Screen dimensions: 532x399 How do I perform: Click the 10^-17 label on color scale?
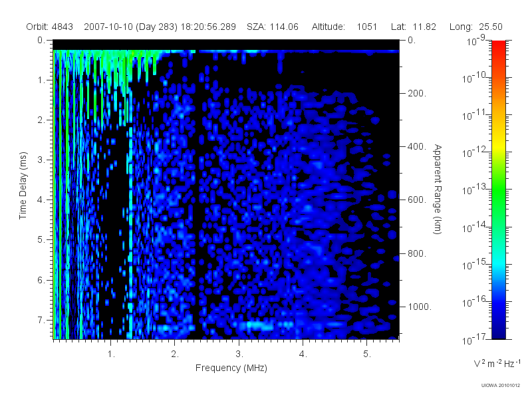click(x=475, y=338)
